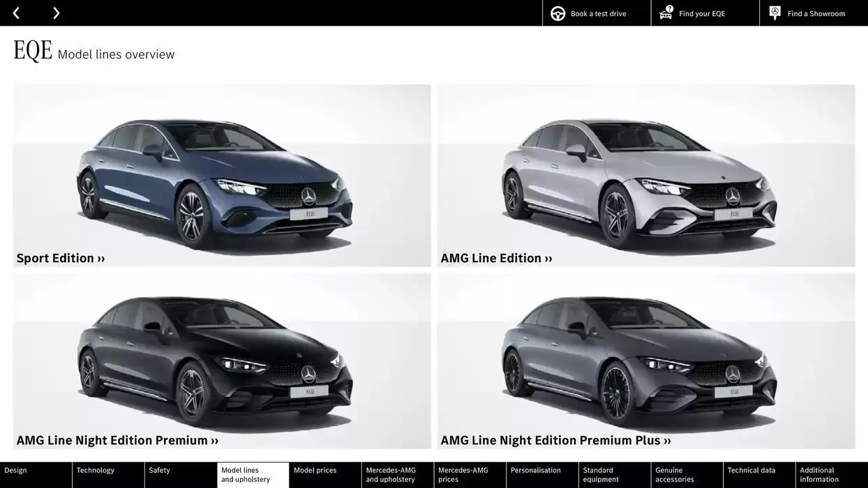Switch to the Personalisation tab
868x488 pixels.
[x=543, y=475]
